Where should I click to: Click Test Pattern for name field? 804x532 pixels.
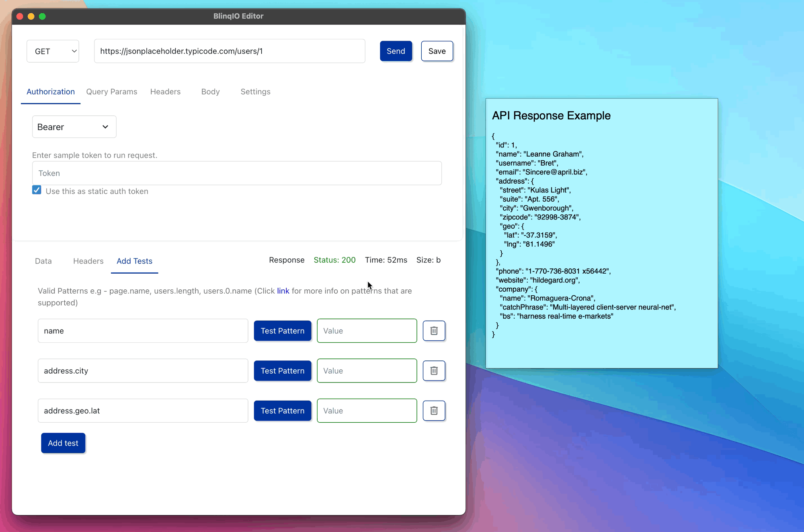[x=282, y=331]
